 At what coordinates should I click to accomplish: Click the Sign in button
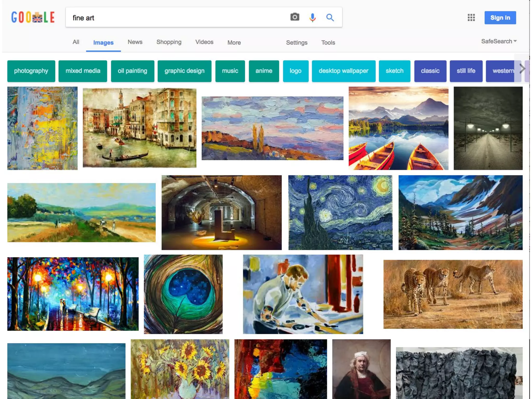coord(500,18)
